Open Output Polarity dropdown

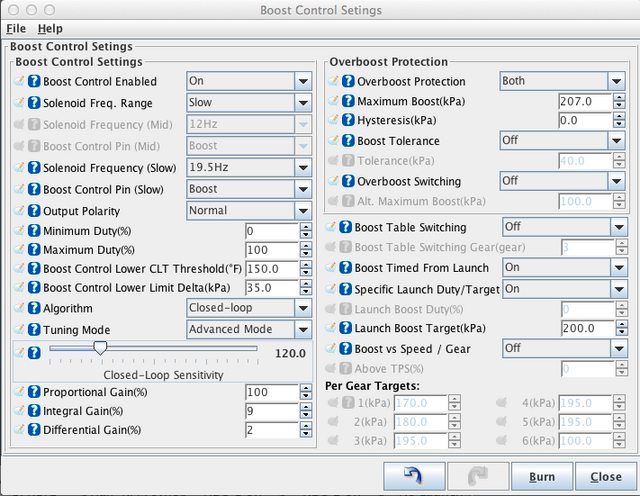click(249, 211)
